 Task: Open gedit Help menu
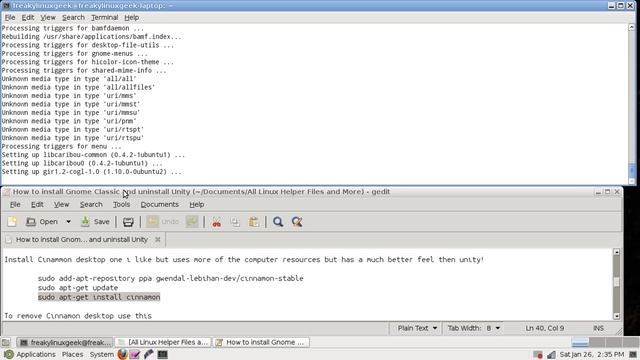197,204
